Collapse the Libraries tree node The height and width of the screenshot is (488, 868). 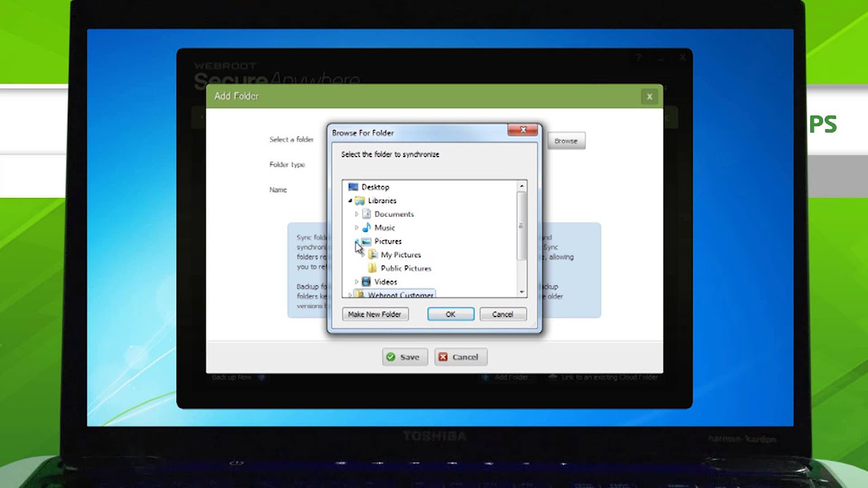[351, 201]
